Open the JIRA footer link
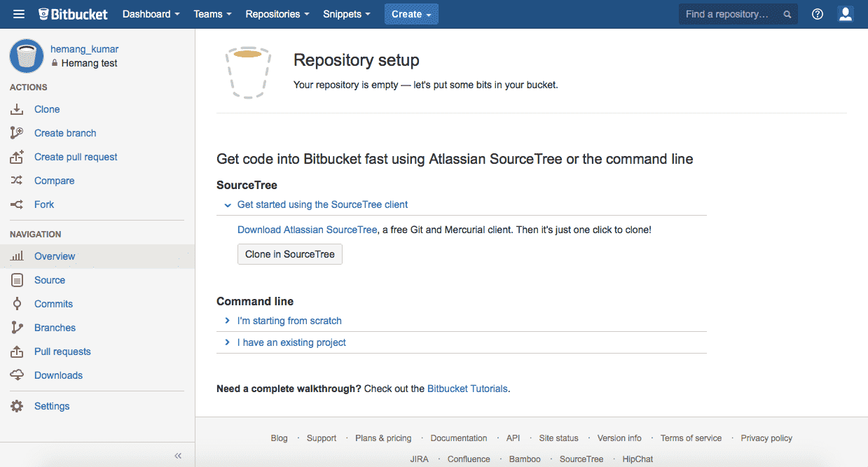This screenshot has width=868, height=467. [x=420, y=459]
